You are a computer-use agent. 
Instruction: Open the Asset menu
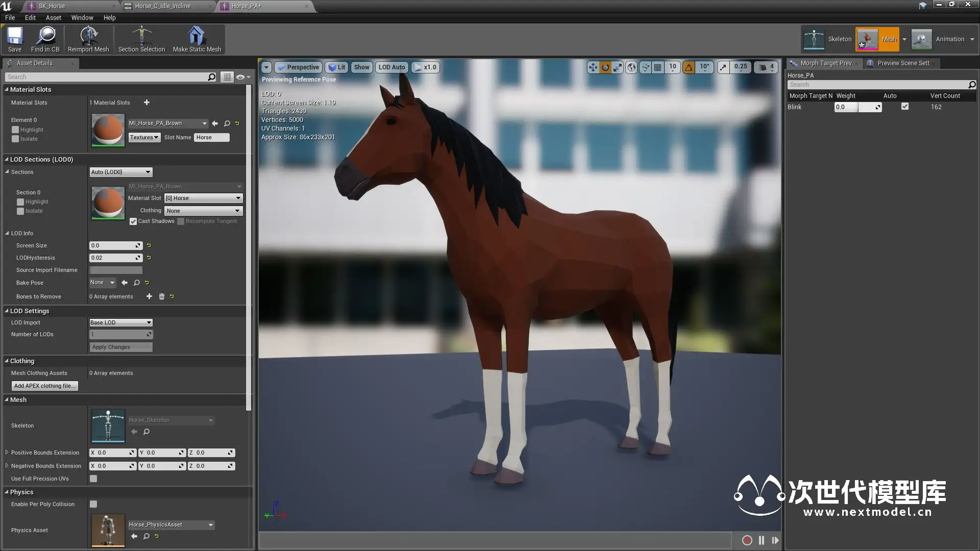(x=53, y=17)
